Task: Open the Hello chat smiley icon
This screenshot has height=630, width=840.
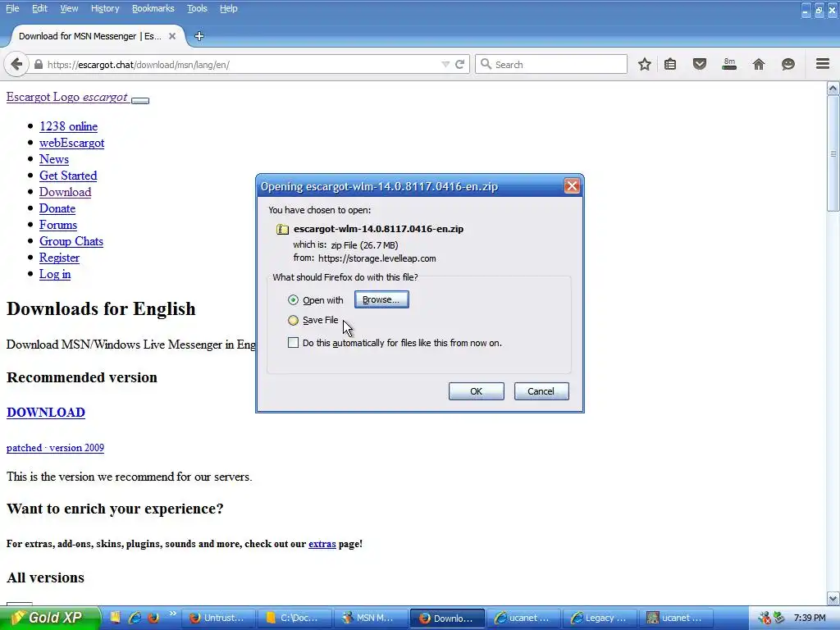Action: pyautogui.click(x=788, y=64)
